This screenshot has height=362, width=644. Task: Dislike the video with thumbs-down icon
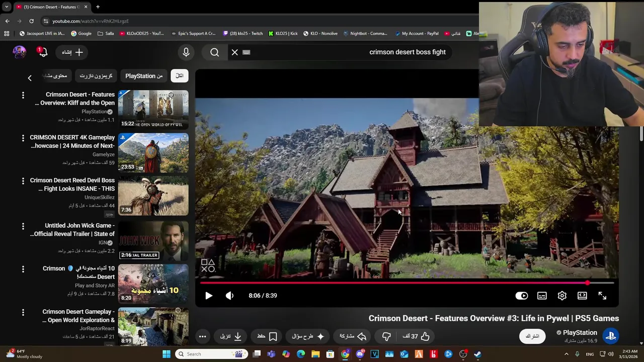click(386, 336)
